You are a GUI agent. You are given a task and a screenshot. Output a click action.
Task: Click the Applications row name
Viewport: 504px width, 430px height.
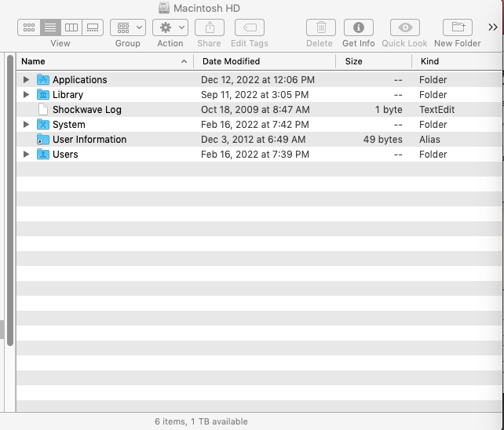pos(80,80)
